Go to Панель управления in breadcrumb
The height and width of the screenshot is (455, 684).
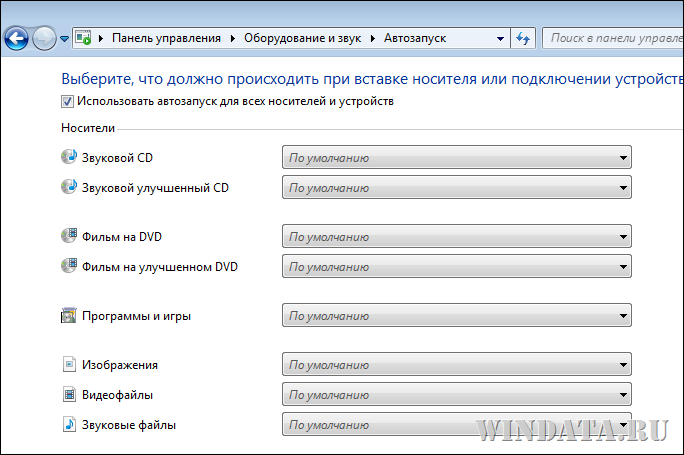166,38
